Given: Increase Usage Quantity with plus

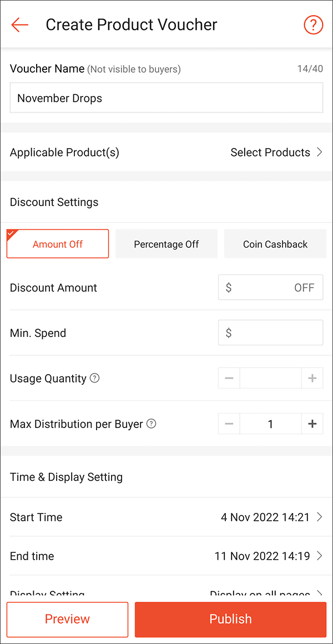Looking at the screenshot, I should click(312, 379).
